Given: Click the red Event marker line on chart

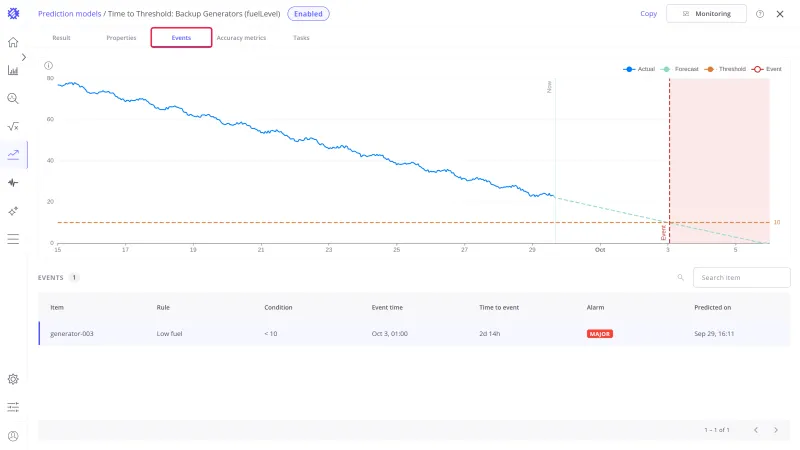Looking at the screenshot, I should (x=669, y=161).
